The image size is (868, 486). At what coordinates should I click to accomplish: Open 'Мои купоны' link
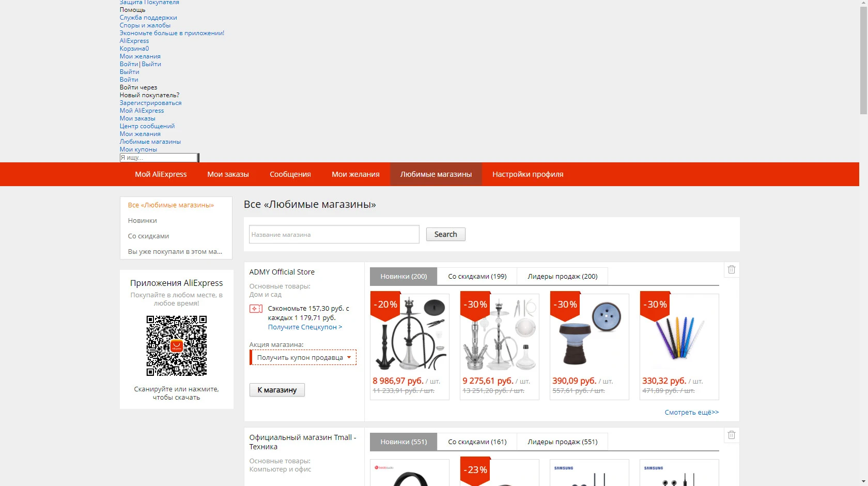coord(138,149)
